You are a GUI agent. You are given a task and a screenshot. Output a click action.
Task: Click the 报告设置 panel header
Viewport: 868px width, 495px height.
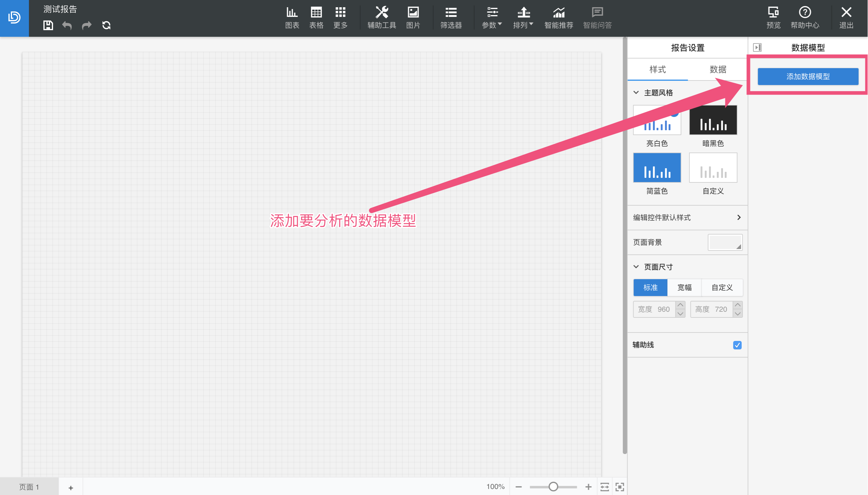(x=687, y=48)
